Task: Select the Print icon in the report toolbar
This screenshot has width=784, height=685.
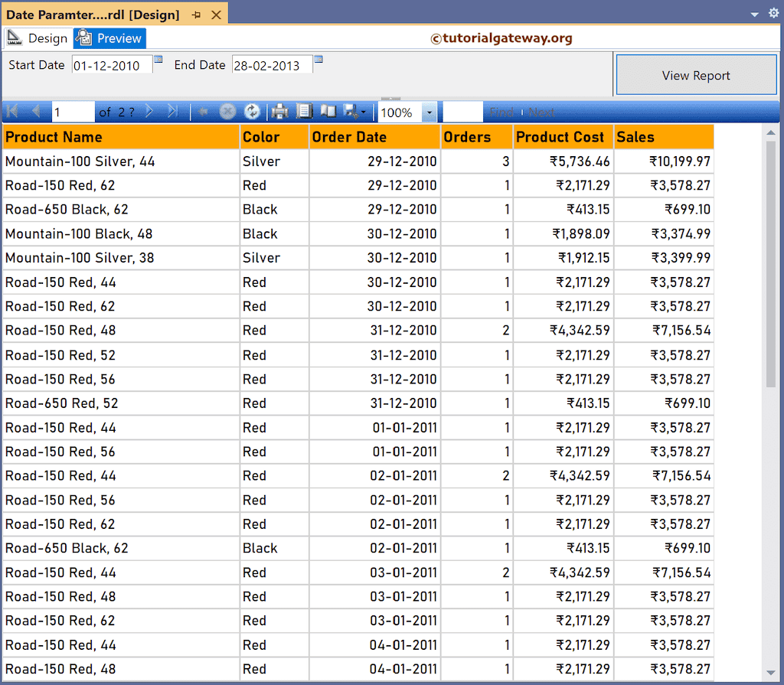Action: 279,112
